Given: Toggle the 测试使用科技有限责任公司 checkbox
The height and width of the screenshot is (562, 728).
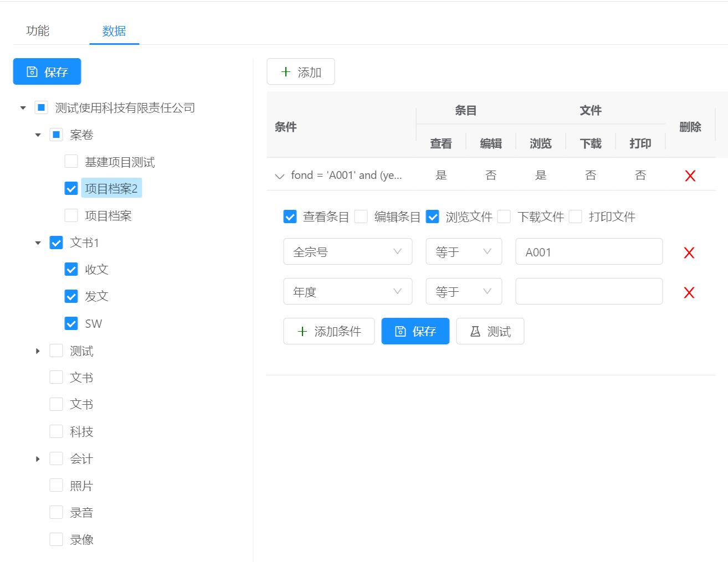Looking at the screenshot, I should tap(41, 107).
